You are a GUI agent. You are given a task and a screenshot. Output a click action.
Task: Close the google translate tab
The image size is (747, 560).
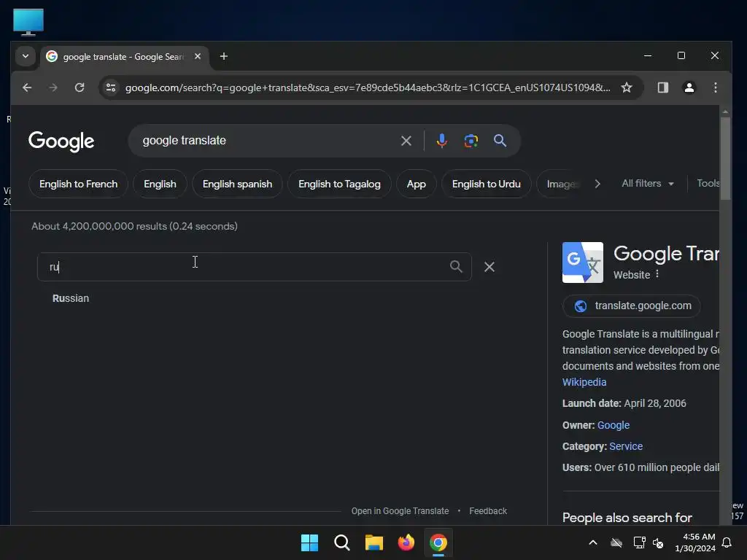pos(198,56)
